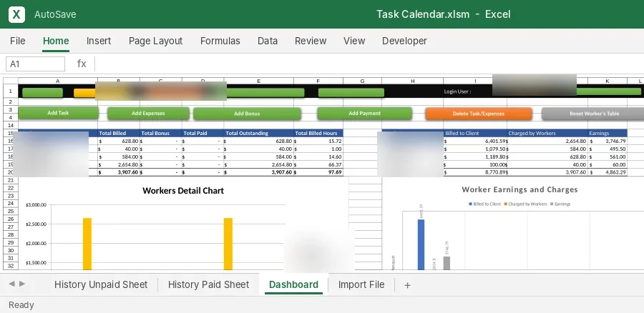Open the Import File sheet tab
The height and width of the screenshot is (313, 644).
pos(361,284)
